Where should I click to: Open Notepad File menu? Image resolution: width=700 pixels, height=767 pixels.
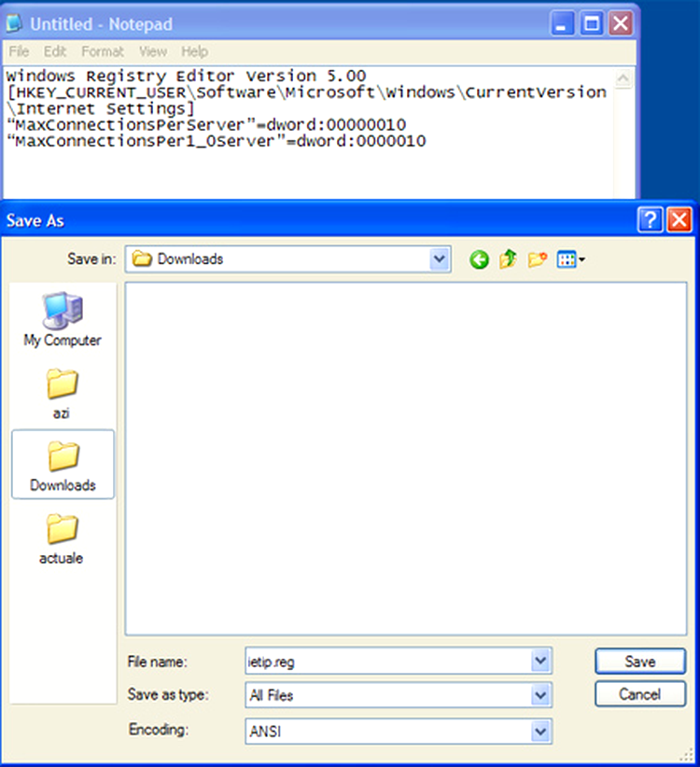(x=19, y=51)
